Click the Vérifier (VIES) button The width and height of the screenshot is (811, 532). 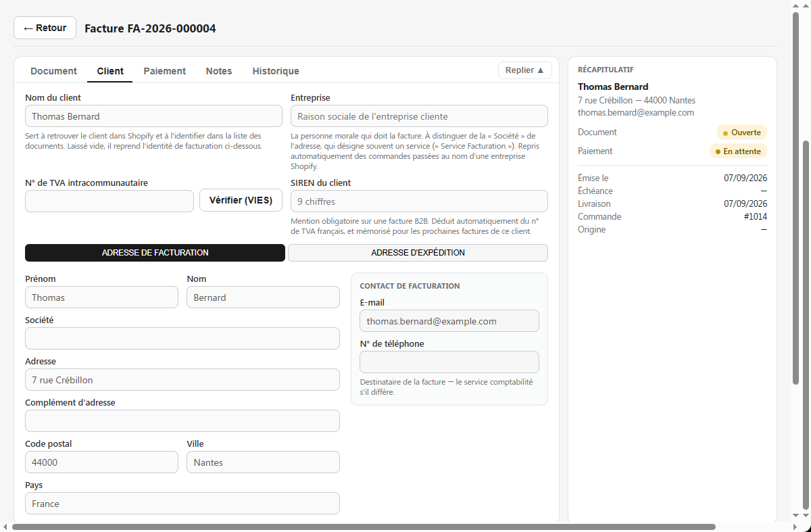tap(241, 200)
